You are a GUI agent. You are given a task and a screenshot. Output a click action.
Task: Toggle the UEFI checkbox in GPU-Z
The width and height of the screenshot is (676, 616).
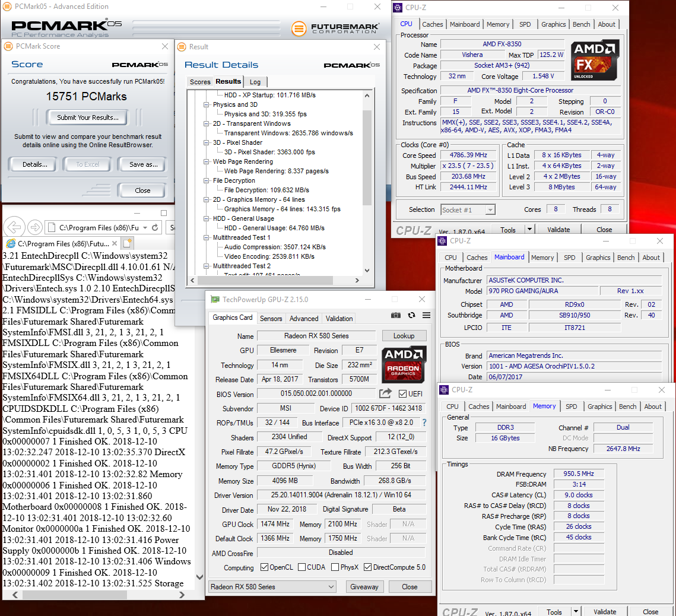click(402, 393)
